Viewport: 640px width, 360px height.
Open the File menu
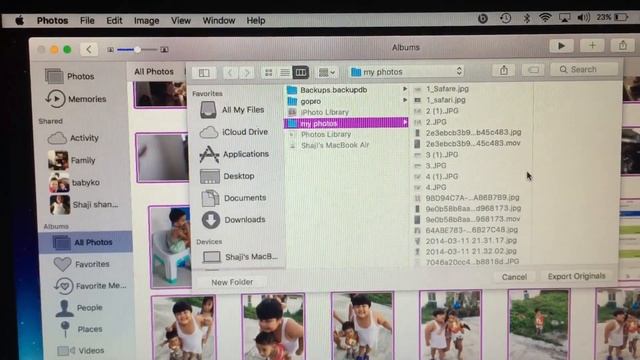(x=87, y=20)
